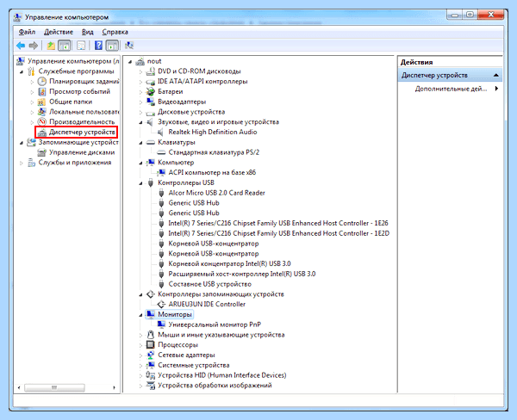Click the Help question mark toolbar icon
Screen dimensions: 517x420
(x=98, y=46)
